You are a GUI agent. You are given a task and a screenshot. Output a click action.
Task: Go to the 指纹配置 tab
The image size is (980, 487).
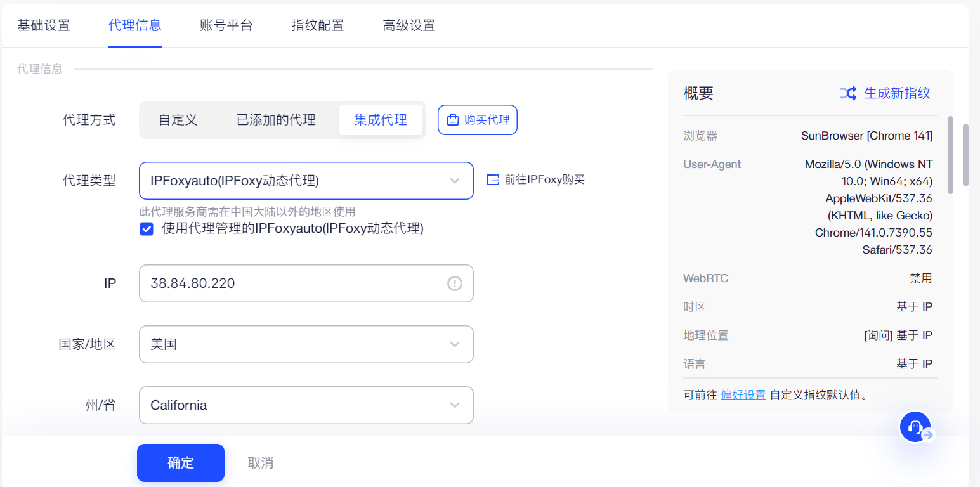[x=318, y=25]
